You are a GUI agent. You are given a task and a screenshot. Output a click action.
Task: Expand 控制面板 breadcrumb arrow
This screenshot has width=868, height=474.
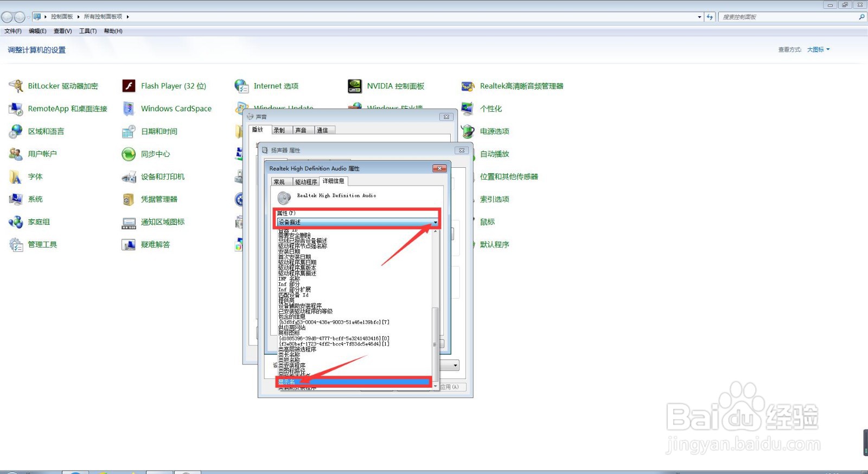(79, 17)
